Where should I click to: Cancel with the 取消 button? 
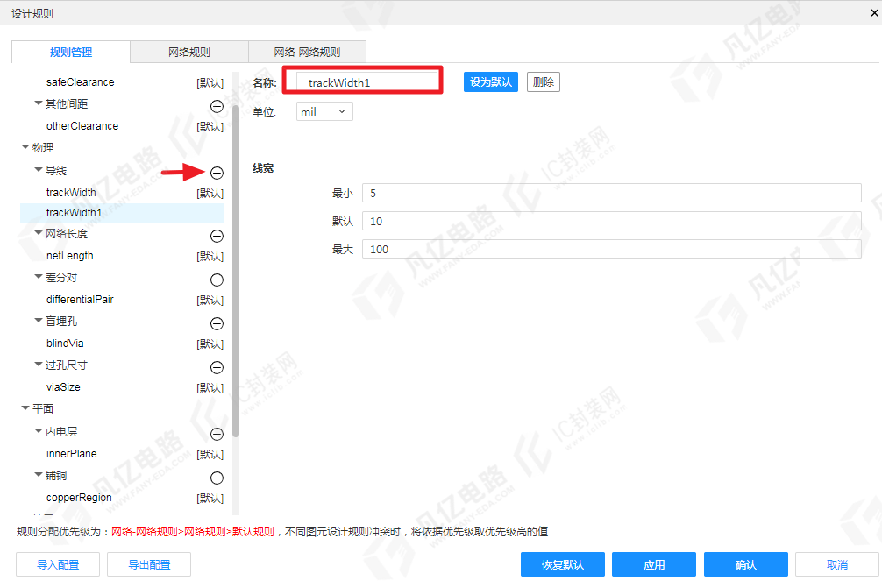[x=837, y=564]
